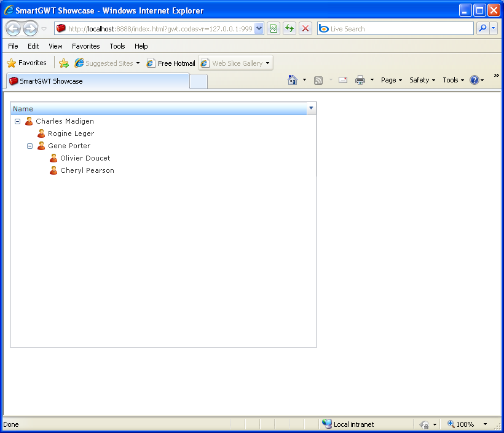
Task: Open the Favorites star button
Action: point(26,63)
